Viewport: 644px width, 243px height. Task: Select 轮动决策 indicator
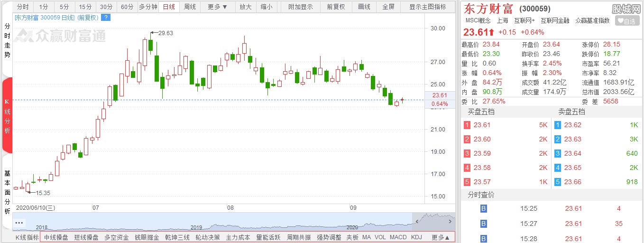click(208, 237)
